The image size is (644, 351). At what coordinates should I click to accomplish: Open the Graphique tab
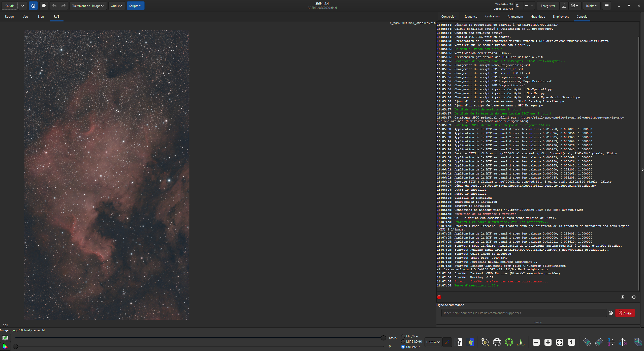[x=538, y=17]
